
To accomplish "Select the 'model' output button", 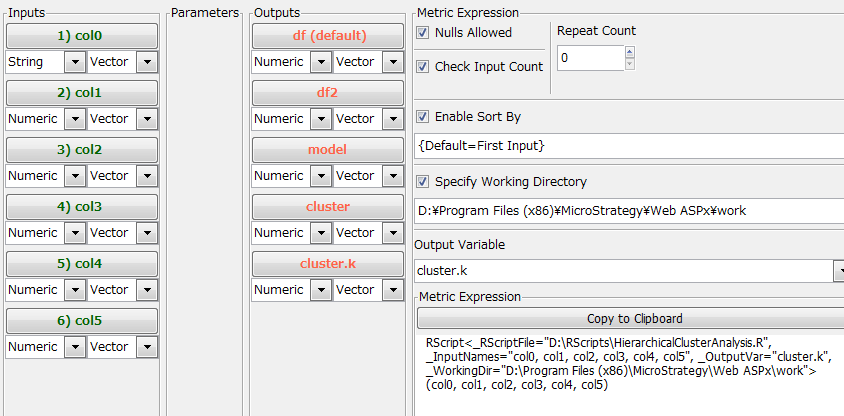I will [327, 150].
